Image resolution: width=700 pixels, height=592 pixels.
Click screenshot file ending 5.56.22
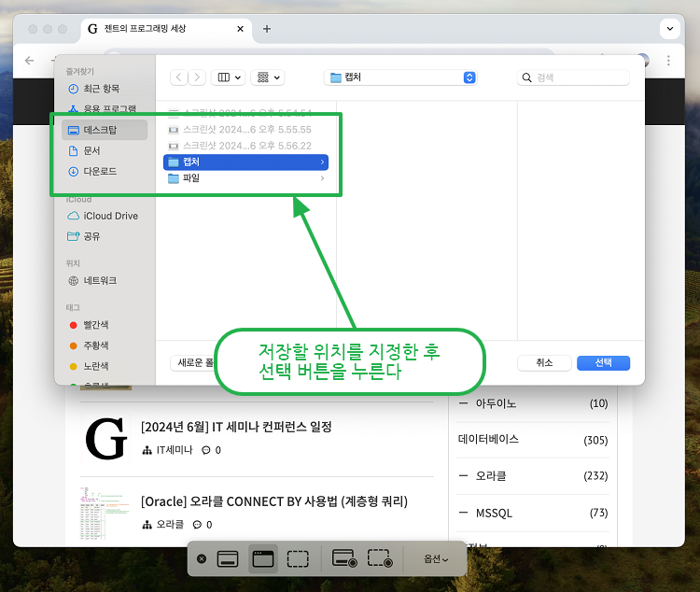246,146
